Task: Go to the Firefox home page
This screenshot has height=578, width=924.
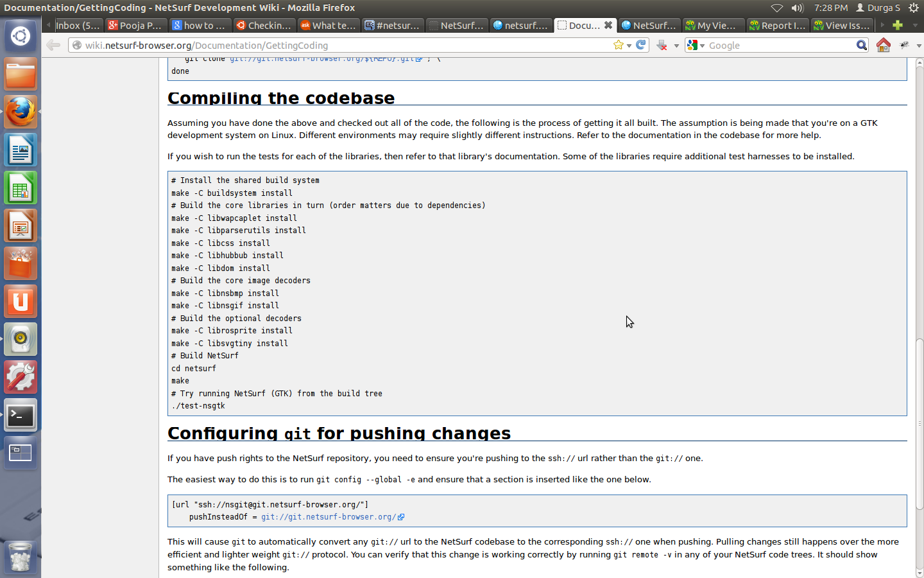Action: click(884, 45)
